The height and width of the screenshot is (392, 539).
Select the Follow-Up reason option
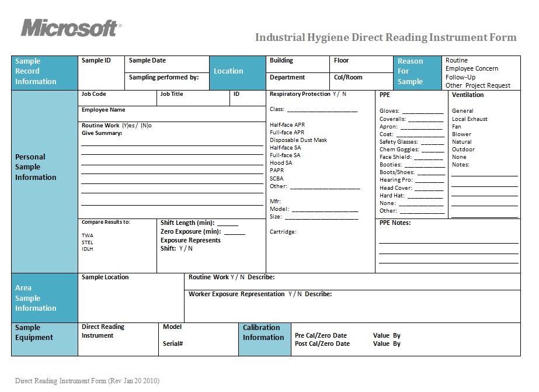click(460, 77)
